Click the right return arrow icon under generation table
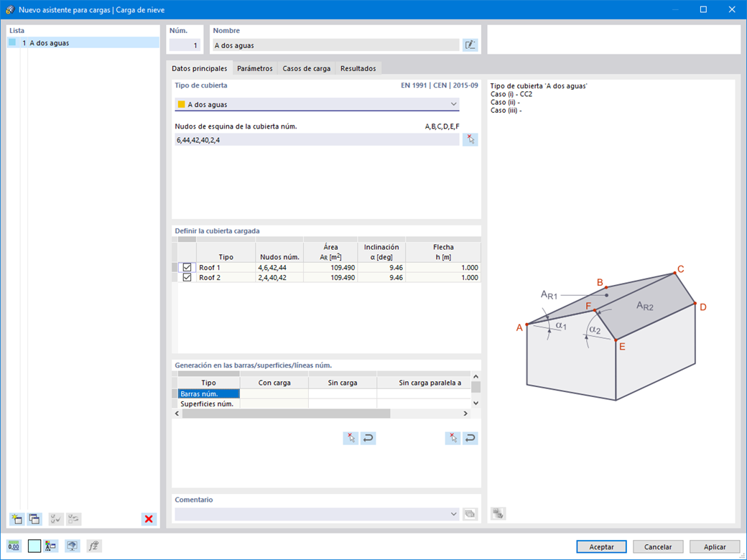This screenshot has height=560, width=747. pos(470,438)
